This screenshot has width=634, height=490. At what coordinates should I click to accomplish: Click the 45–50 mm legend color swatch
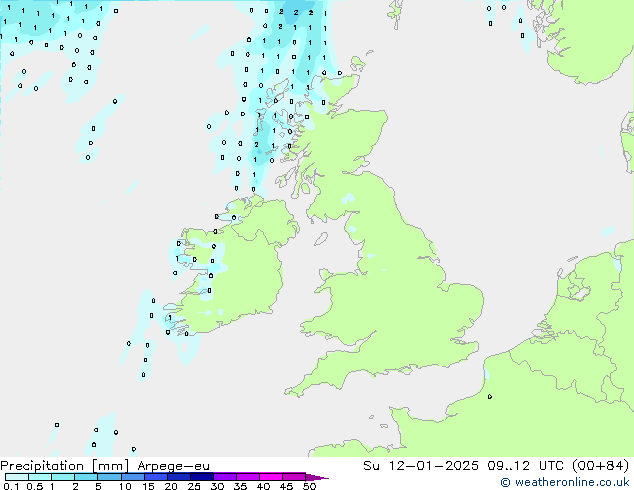point(294,477)
